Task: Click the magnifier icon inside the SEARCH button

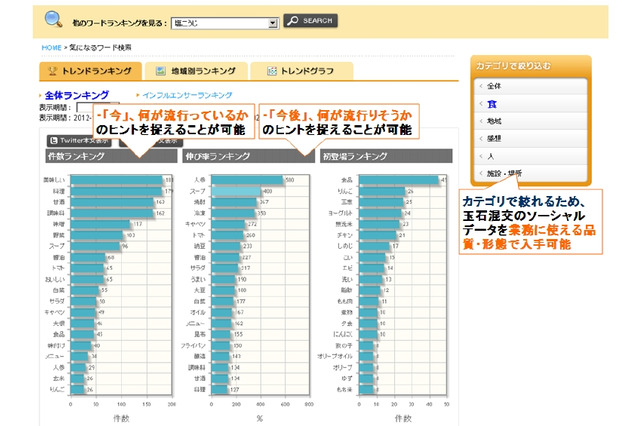Action: (x=293, y=20)
